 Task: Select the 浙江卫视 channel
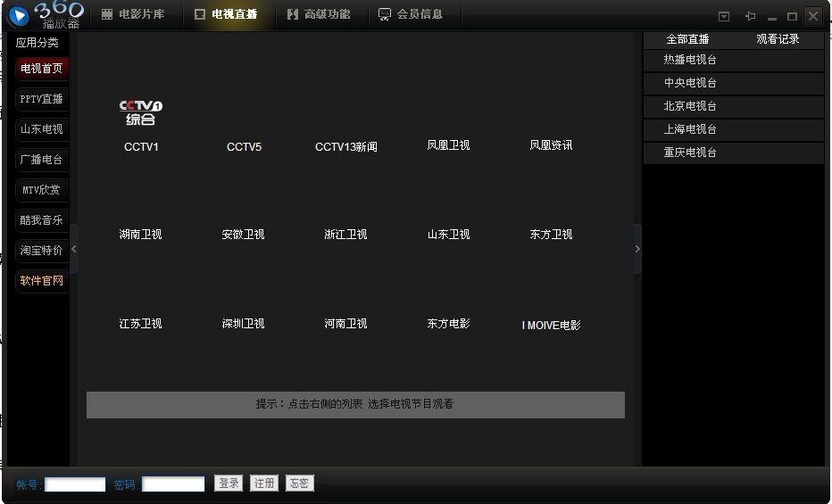click(x=346, y=235)
